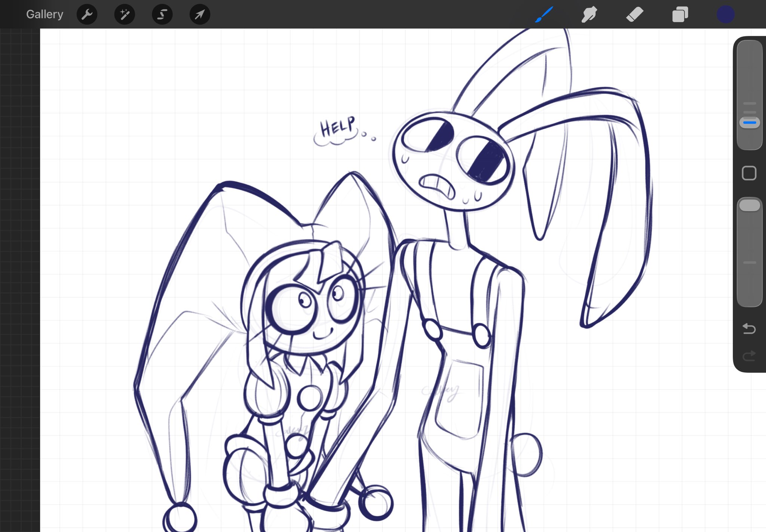Image resolution: width=766 pixels, height=532 pixels.
Task: Activate the Selection tool
Action: (x=162, y=14)
